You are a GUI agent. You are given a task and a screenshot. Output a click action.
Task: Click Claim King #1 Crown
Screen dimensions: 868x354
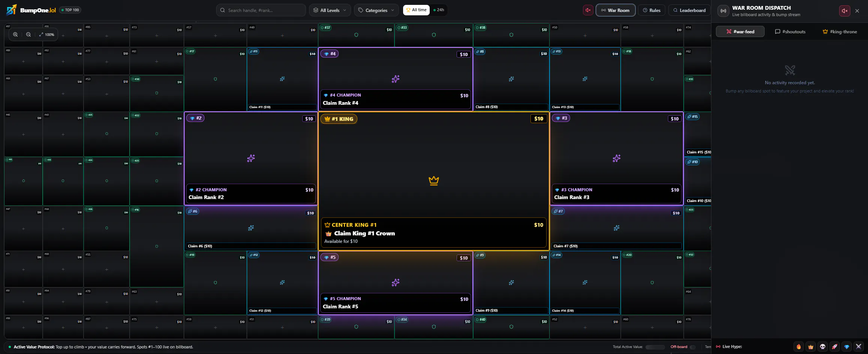pos(364,233)
